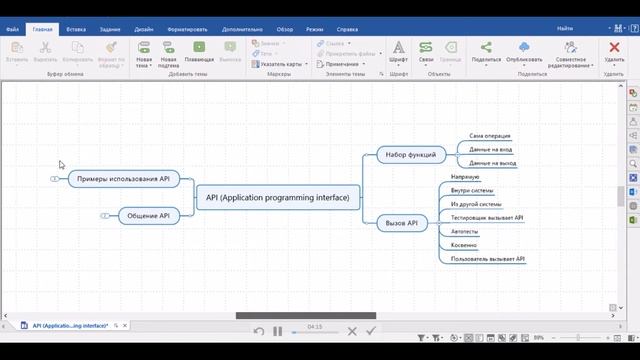The height and width of the screenshot is (360, 640).
Task: Click the Вырезать scissors icon
Action: pos(45,48)
